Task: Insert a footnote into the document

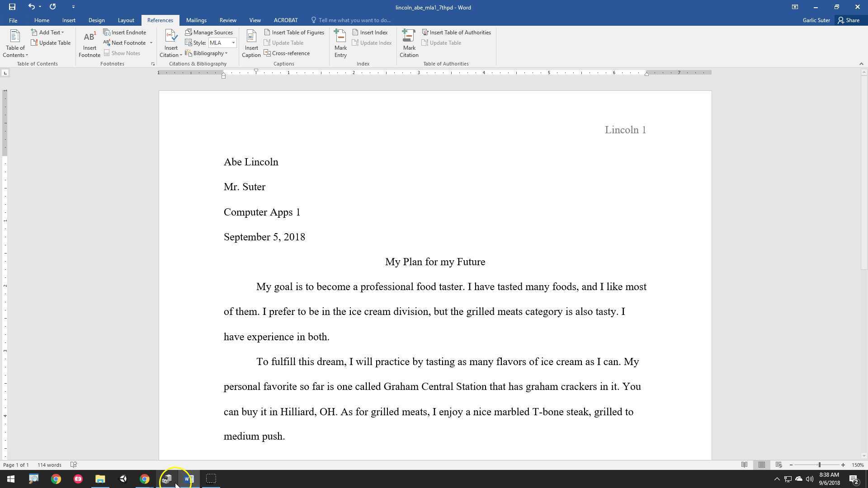Action: coord(89,43)
